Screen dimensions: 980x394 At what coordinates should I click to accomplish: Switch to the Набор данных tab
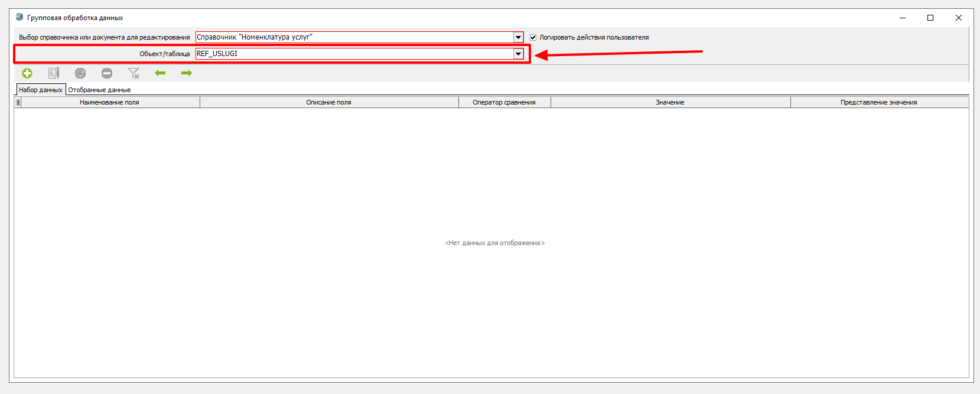(41, 90)
